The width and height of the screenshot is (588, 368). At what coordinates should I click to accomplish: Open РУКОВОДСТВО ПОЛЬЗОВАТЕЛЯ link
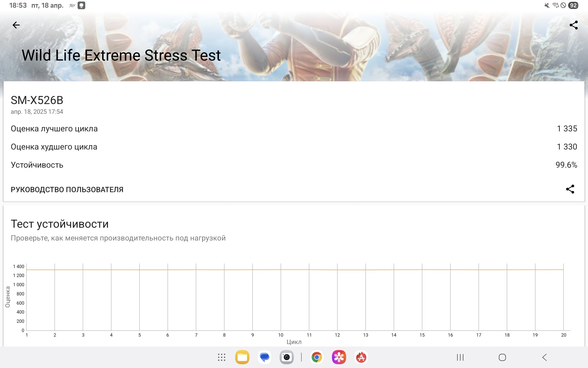point(67,190)
